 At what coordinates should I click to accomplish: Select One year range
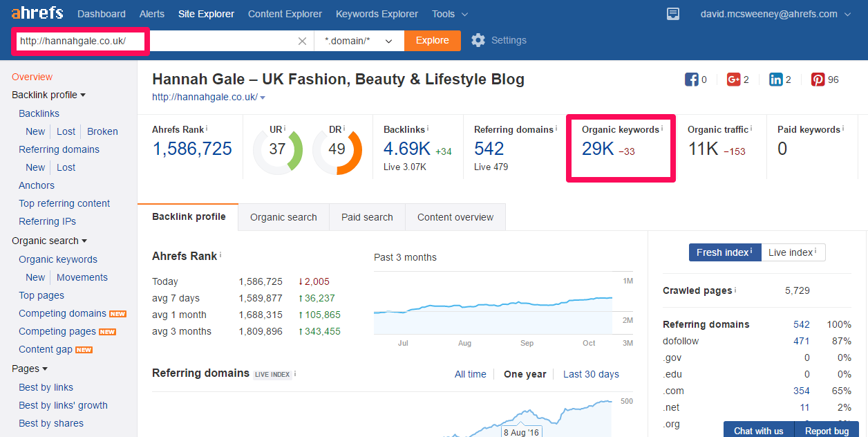[525, 374]
